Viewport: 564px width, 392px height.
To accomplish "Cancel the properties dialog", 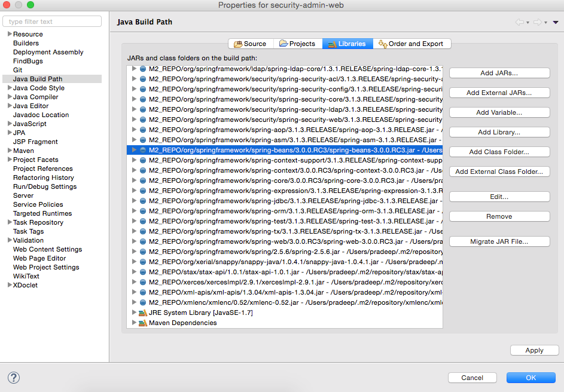I will point(472,378).
